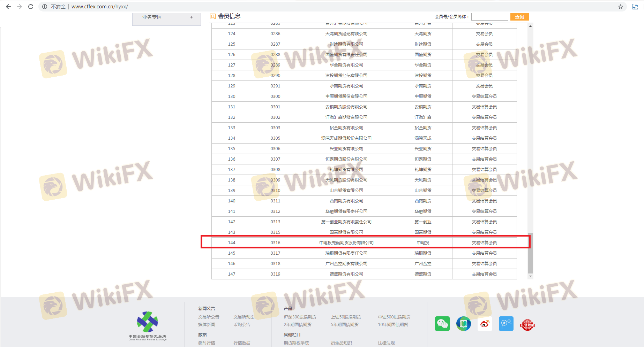The image size is (644, 347).
Task: Expand the 业务专区 section with the plus sign
Action: coord(191,17)
